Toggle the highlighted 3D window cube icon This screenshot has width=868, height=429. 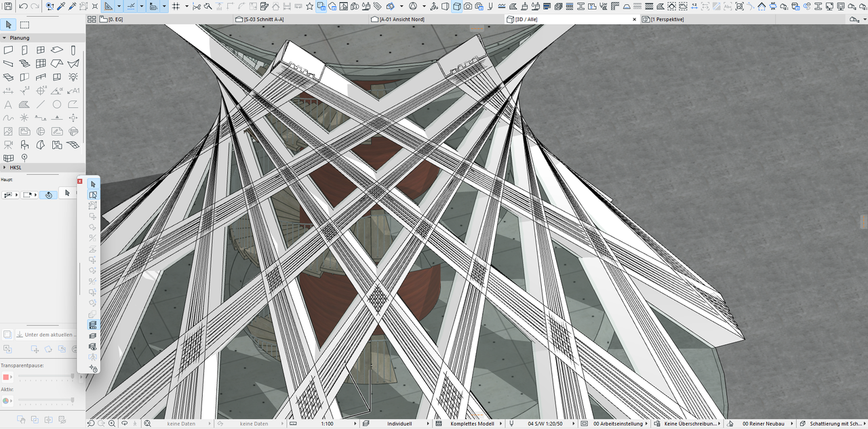click(457, 6)
